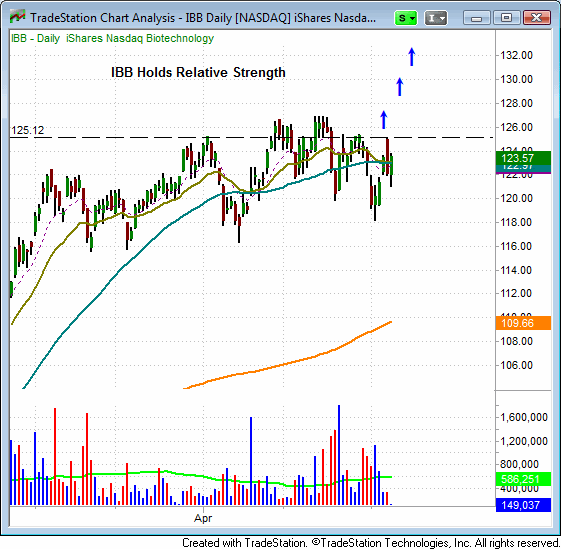Click the 130.00 price axis label
The height and width of the screenshot is (549, 561).
click(x=516, y=79)
